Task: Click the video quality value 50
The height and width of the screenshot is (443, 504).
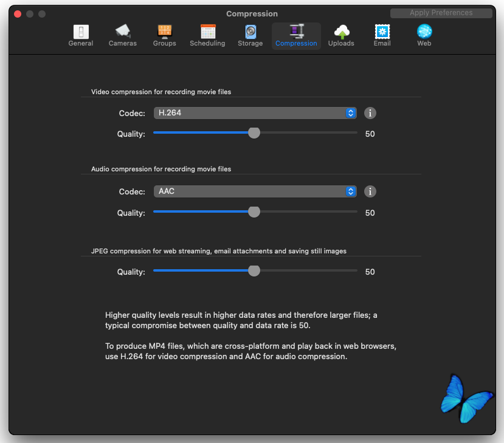Action: [370, 134]
